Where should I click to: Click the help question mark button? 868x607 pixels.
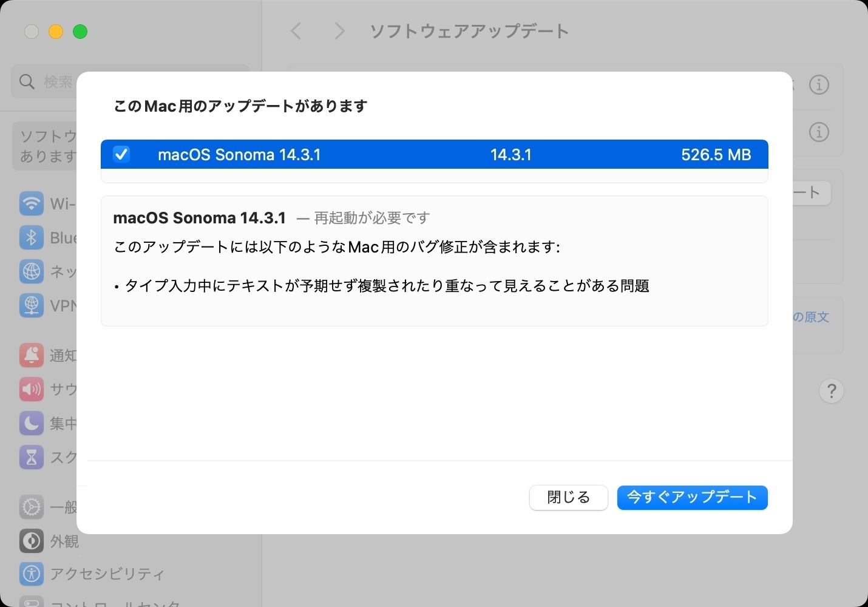coord(832,392)
